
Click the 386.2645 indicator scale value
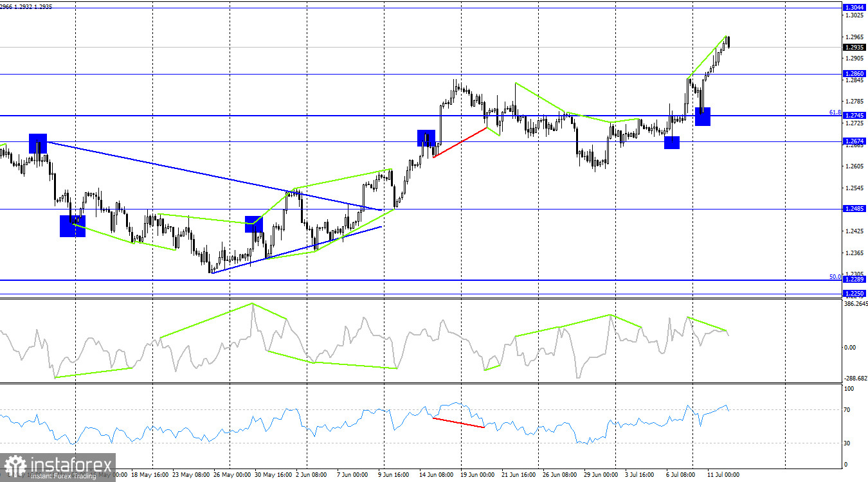point(856,304)
